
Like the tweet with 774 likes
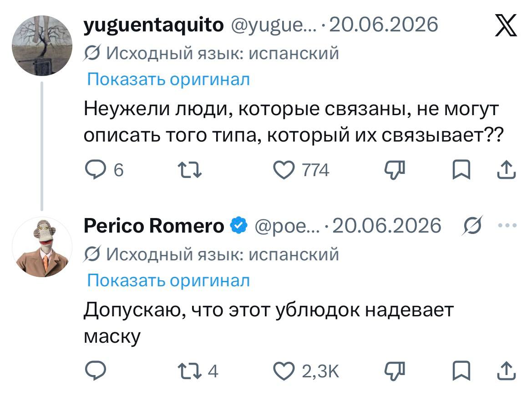point(301,170)
